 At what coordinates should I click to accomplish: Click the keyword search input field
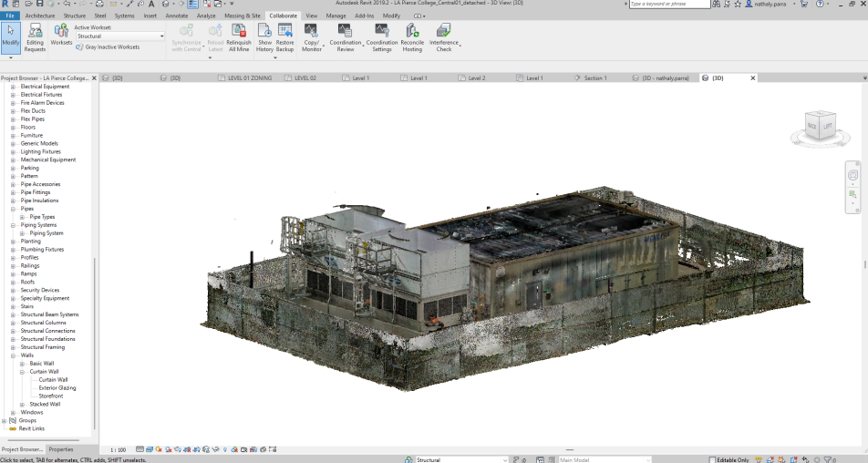670,5
